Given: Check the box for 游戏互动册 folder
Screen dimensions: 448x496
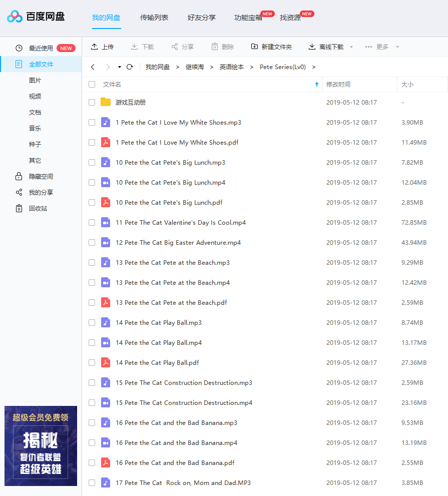Looking at the screenshot, I should pyautogui.click(x=92, y=102).
